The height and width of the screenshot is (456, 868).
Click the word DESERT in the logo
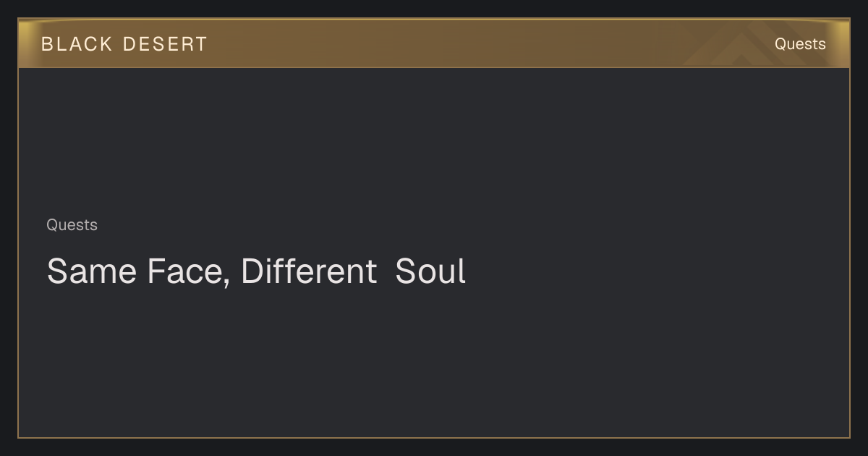(165, 44)
